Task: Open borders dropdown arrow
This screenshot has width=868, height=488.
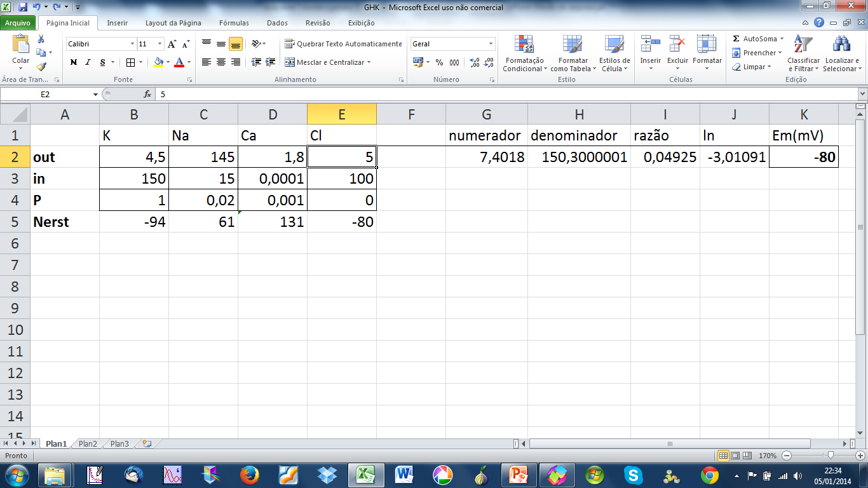Action: pos(140,62)
